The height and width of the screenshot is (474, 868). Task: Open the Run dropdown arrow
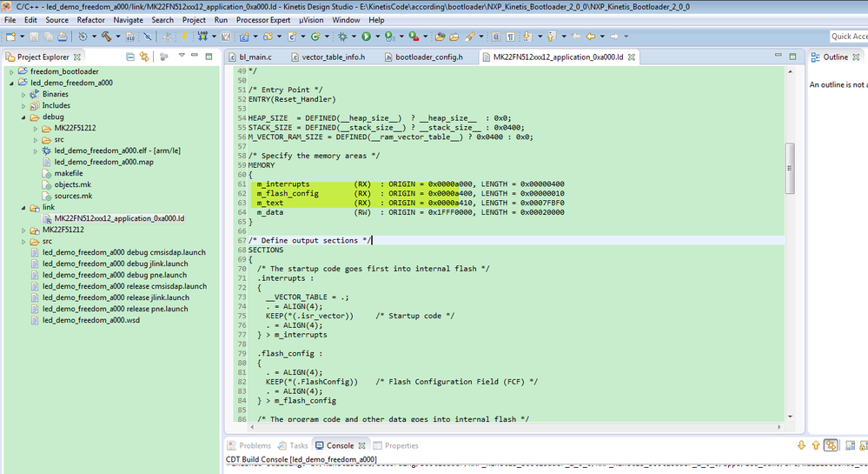[x=378, y=37]
